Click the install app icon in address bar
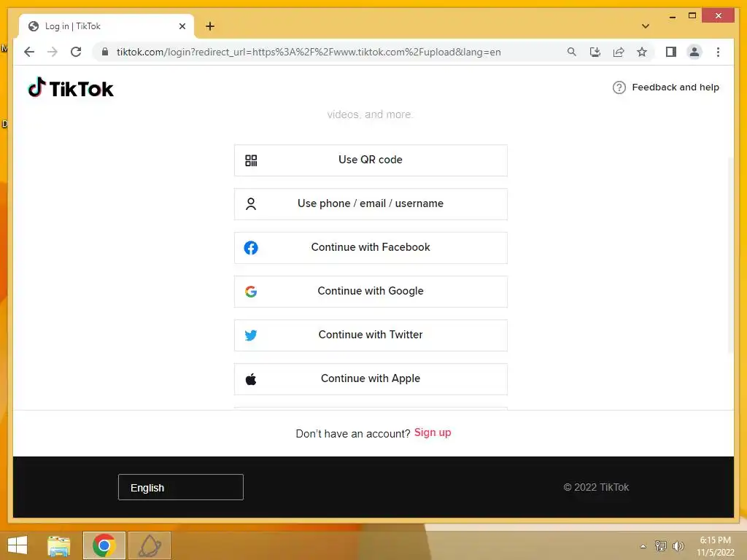 595,52
